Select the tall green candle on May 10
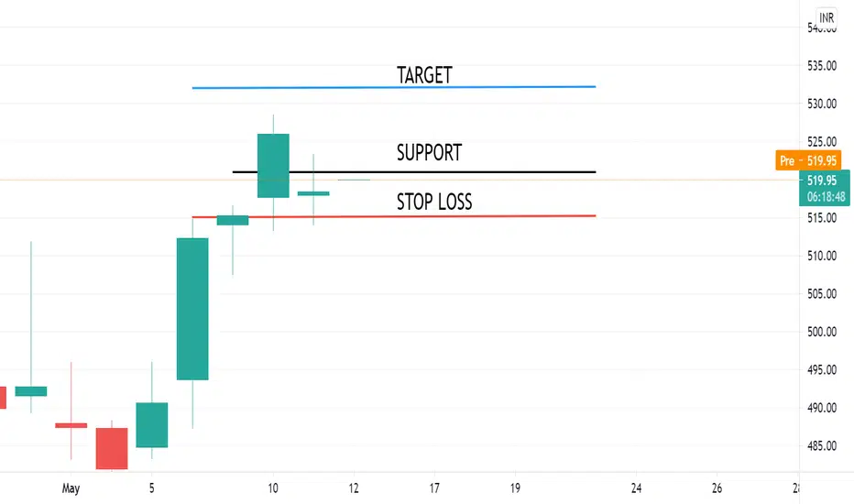 point(273,166)
